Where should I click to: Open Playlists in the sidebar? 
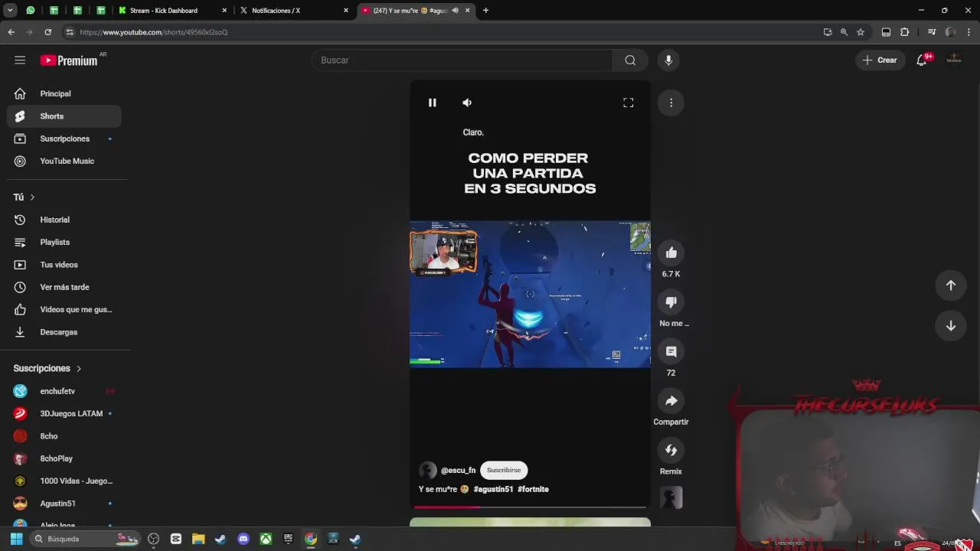pos(64,242)
